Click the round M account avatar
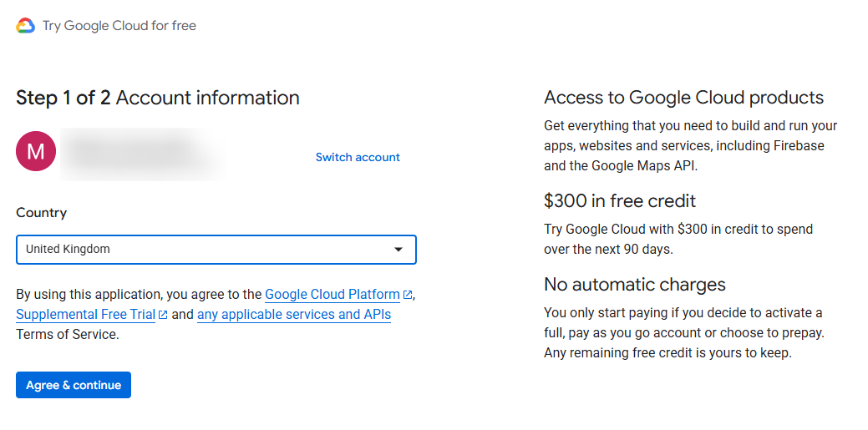The width and height of the screenshot is (868, 430). pos(36,151)
